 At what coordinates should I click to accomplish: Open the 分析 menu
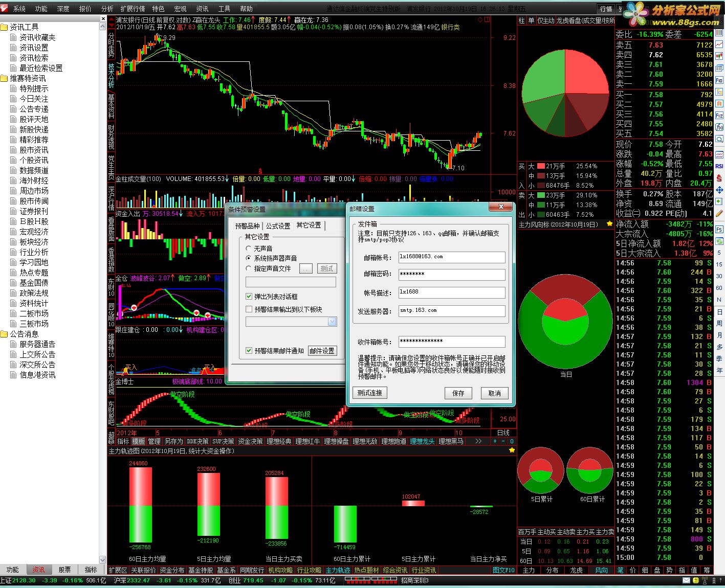point(107,9)
